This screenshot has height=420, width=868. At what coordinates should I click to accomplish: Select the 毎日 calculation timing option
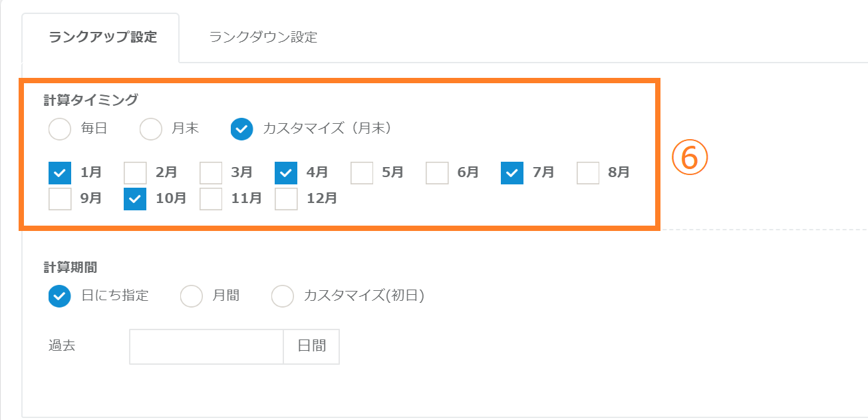point(60,129)
